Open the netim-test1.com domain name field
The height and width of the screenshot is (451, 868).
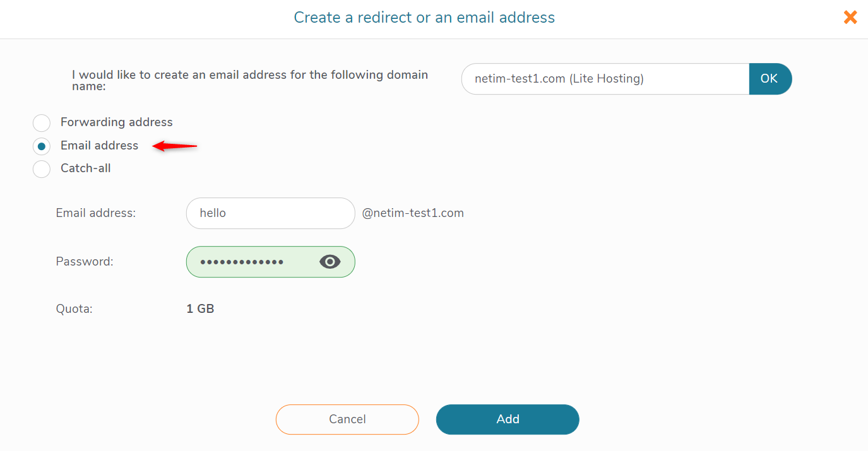tap(605, 79)
